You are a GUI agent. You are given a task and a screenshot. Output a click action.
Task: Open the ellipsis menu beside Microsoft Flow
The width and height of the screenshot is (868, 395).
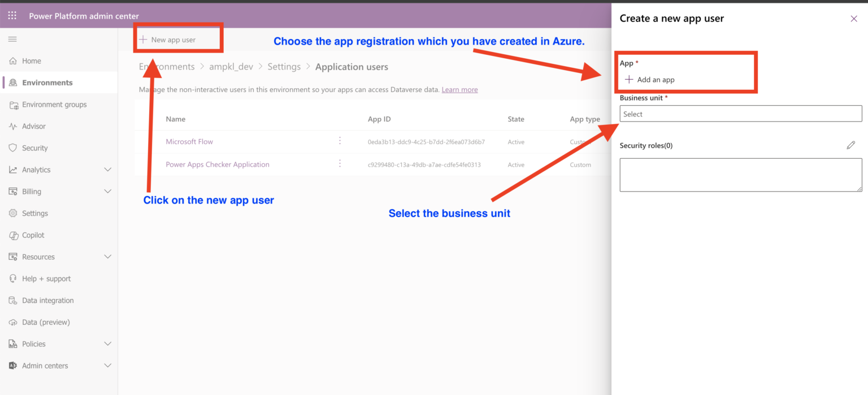[x=340, y=141]
